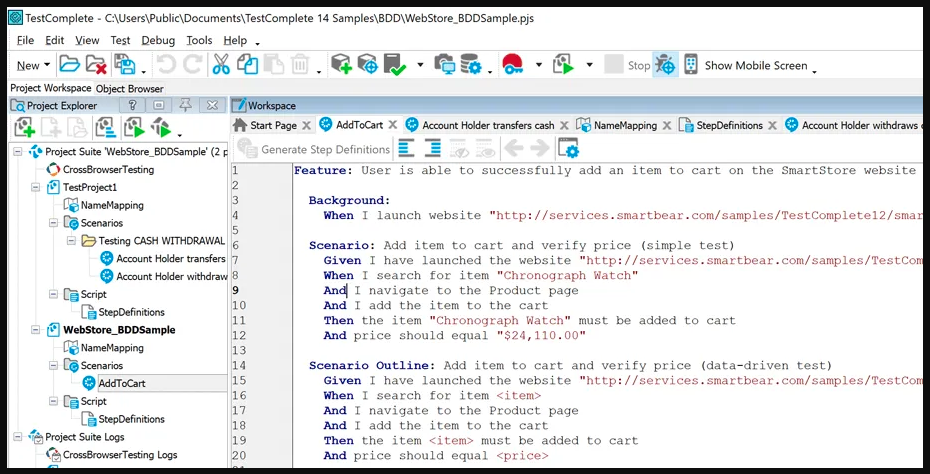Open the Help menu

point(235,40)
